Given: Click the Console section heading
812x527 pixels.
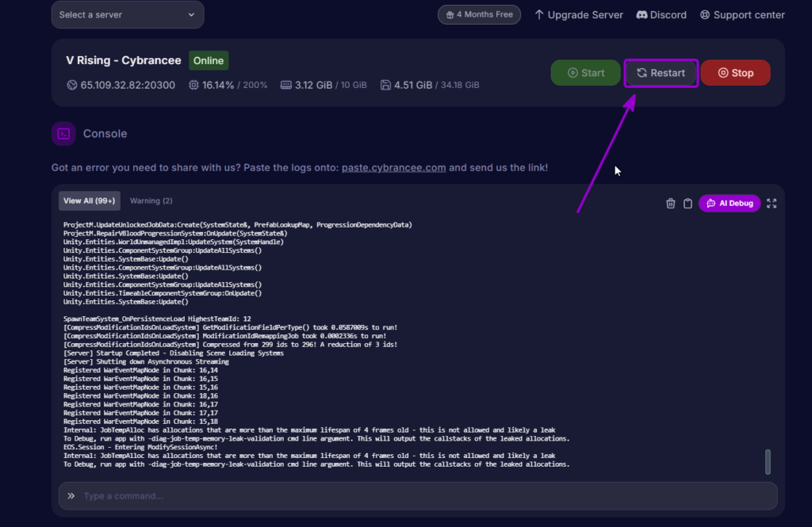Looking at the screenshot, I should click(x=105, y=134).
